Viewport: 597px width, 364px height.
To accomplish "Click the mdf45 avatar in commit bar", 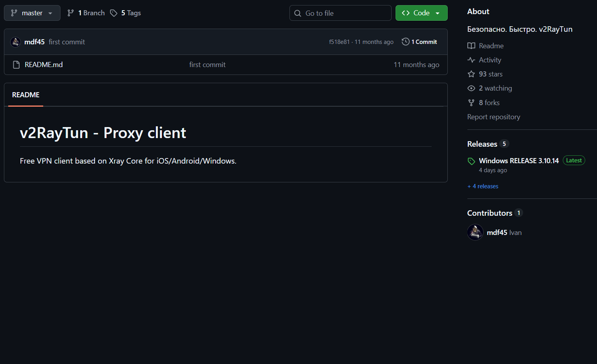I will [16, 42].
